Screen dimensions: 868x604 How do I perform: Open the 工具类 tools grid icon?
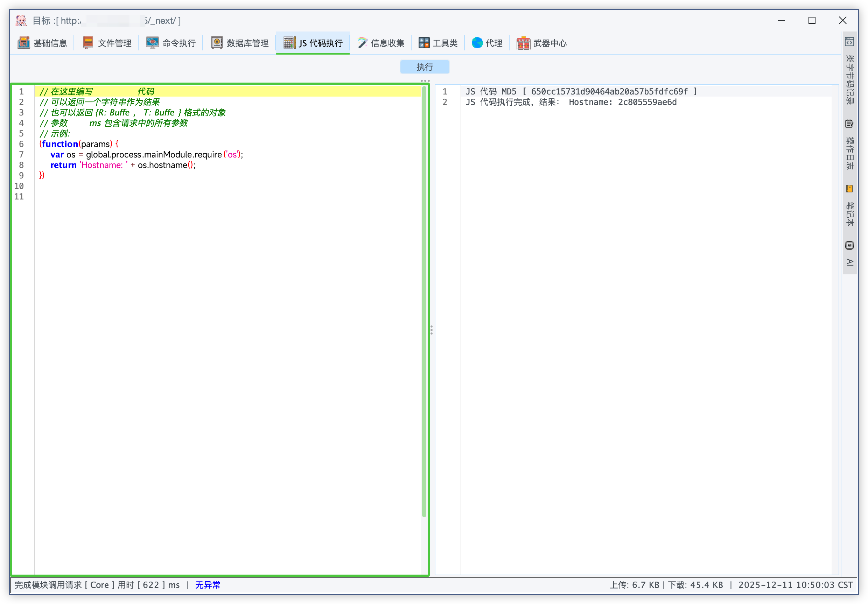424,43
